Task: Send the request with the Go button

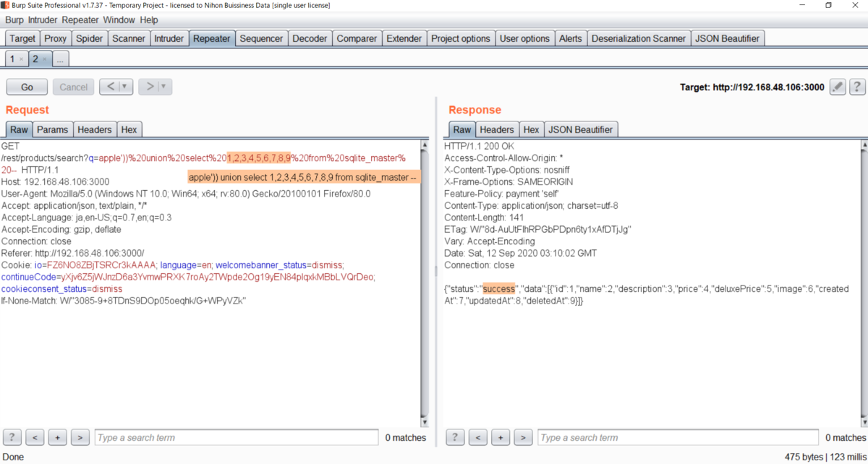Action: 27,87
